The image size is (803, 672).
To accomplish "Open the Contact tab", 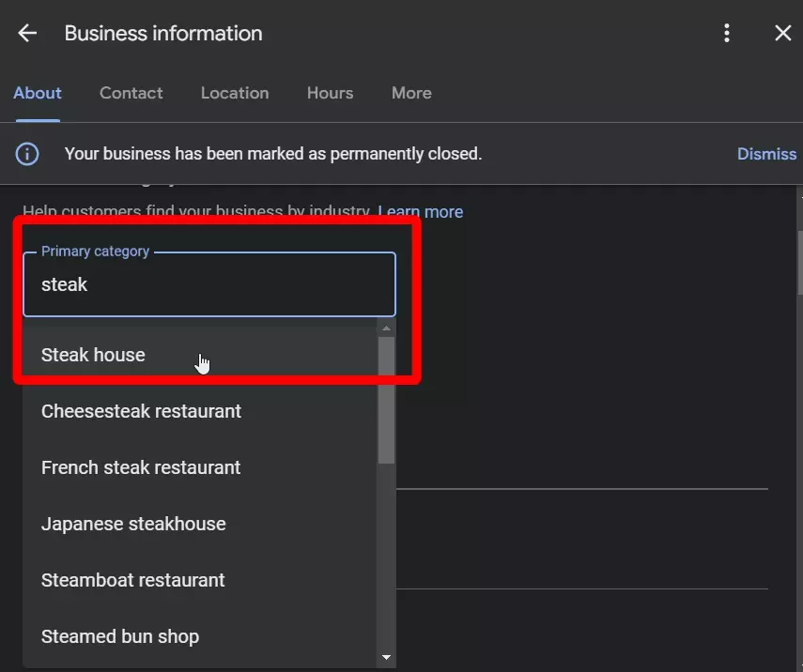I will click(131, 93).
